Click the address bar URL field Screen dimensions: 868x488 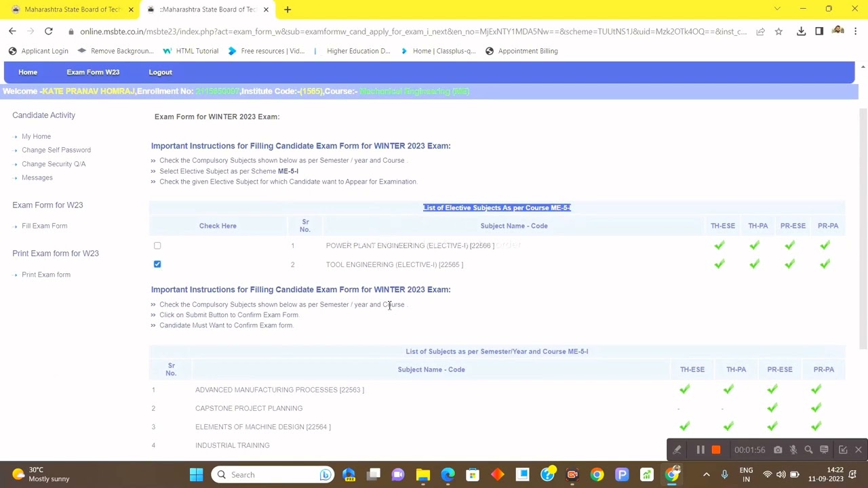click(x=412, y=31)
